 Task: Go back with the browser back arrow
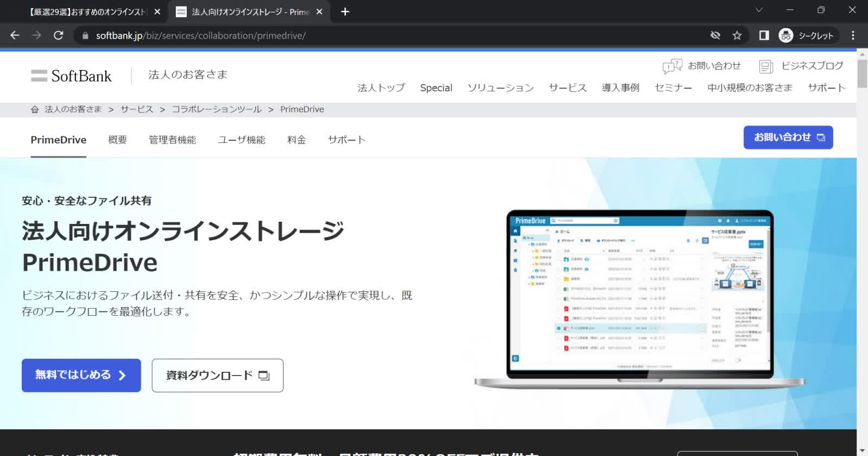pos(15,35)
